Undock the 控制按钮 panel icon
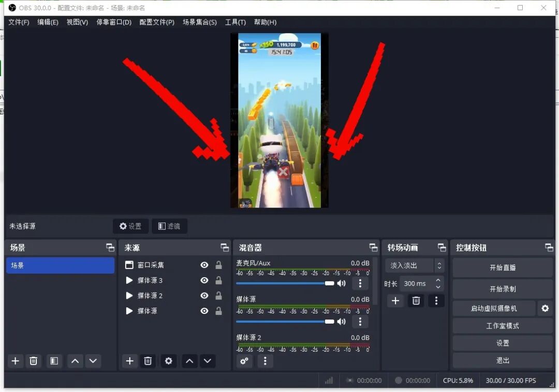Image resolution: width=559 pixels, height=392 pixels. point(549,247)
